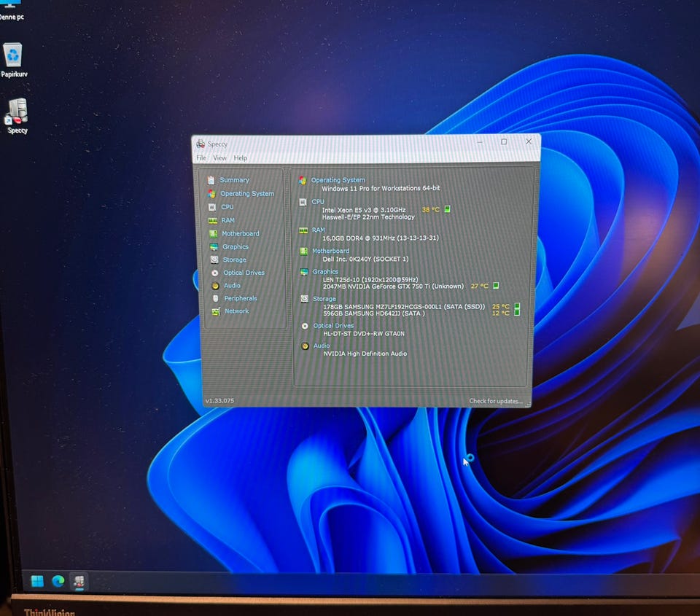Open Audio section in sidebar

[x=232, y=286]
